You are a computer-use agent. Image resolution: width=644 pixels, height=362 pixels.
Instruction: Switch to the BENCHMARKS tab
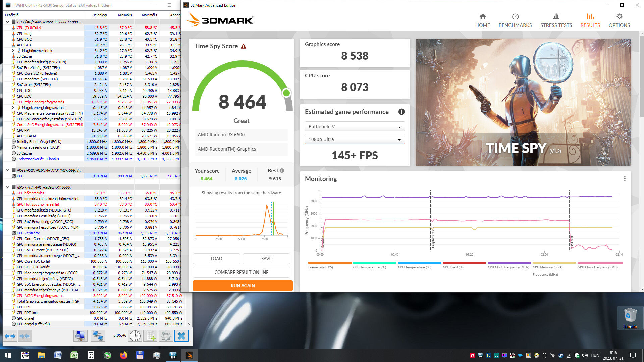pyautogui.click(x=515, y=20)
